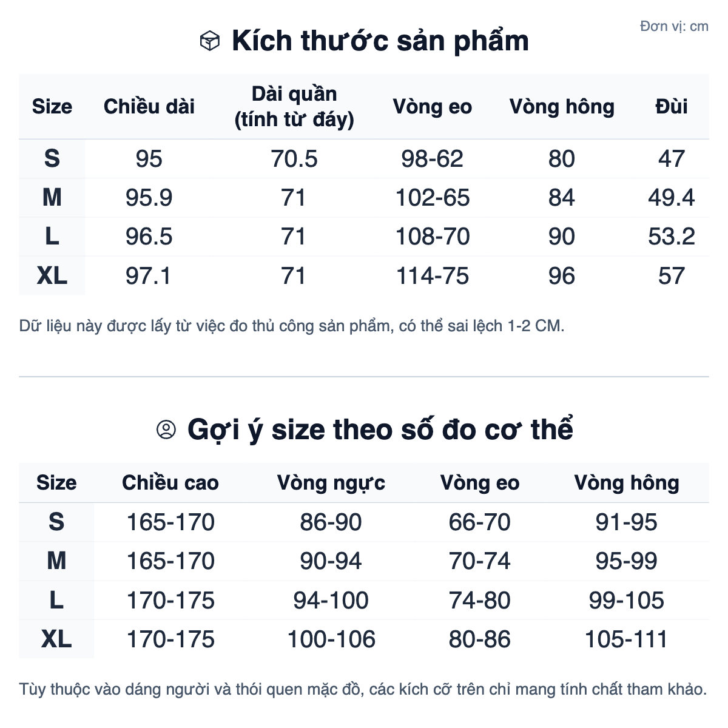This screenshot has height=728, width=728.
Task: Click the box icon beside Kích thước sản phẩm
Action: [209, 41]
